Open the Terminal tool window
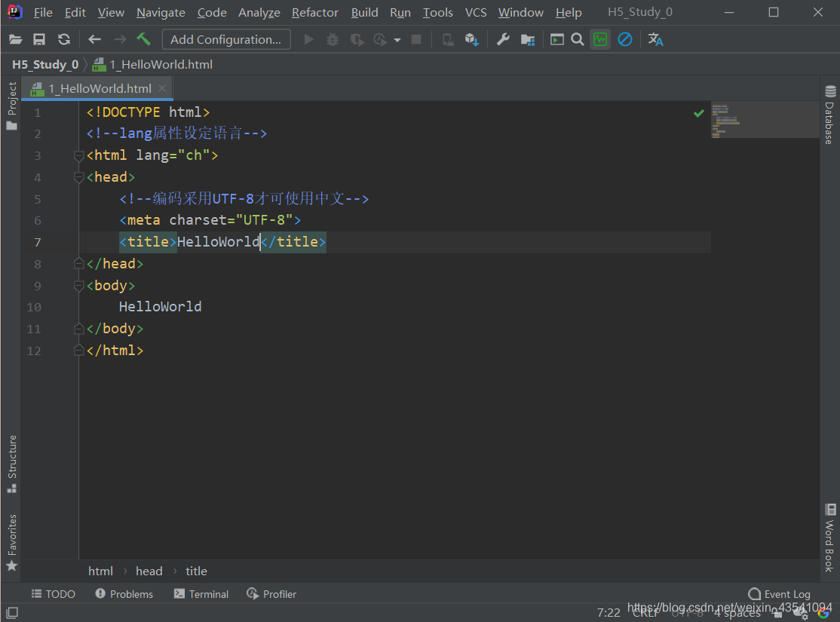 tap(201, 593)
